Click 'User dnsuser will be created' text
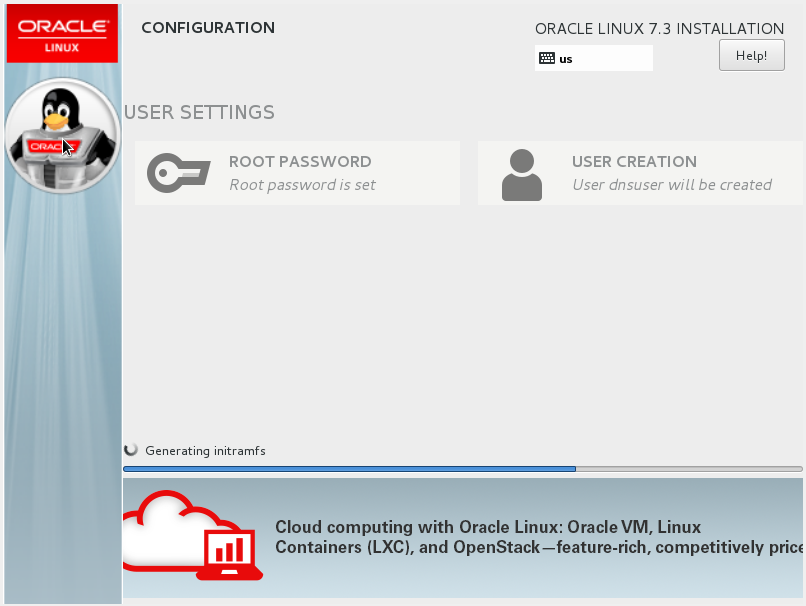Screen dimensions: 806x606 [x=672, y=185]
